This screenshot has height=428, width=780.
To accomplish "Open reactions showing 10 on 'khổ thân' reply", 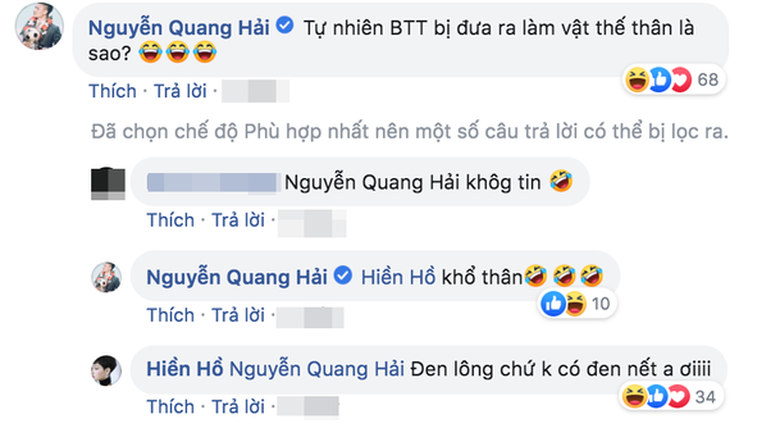I will [578, 304].
